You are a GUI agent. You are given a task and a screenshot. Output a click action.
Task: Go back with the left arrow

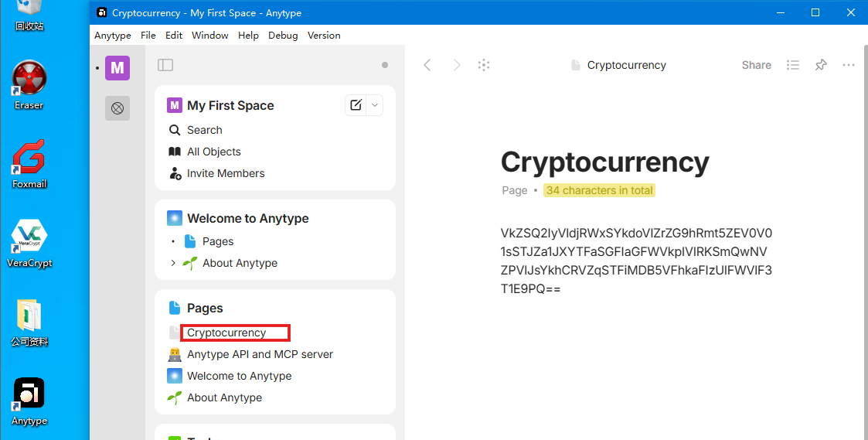427,65
